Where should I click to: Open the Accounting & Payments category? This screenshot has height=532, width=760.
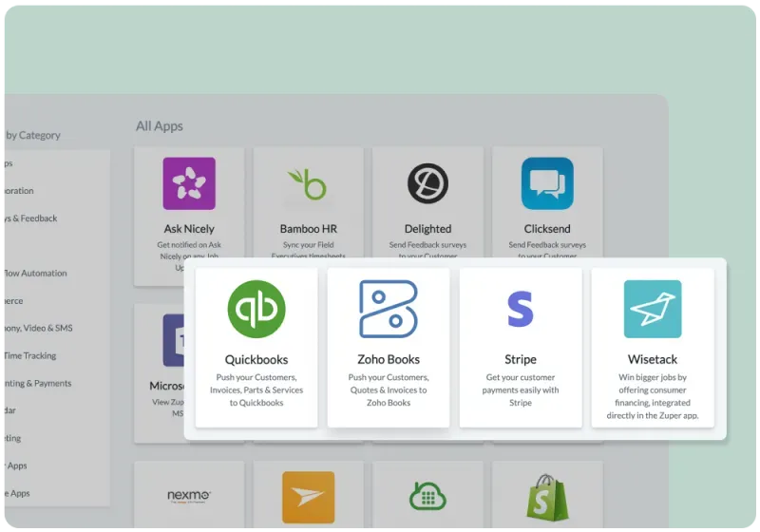(x=36, y=383)
